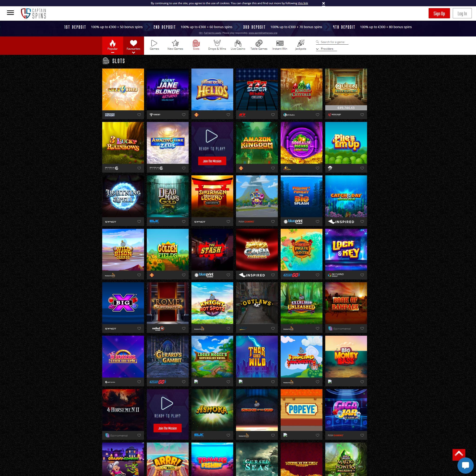Launch the Shuriken Legend game
This screenshot has width=476, height=476.
click(212, 196)
